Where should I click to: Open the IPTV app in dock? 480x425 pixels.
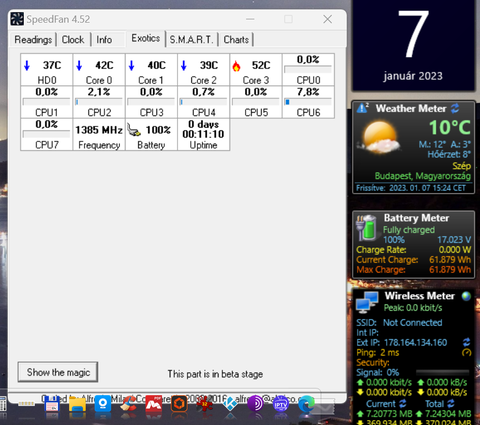281,404
